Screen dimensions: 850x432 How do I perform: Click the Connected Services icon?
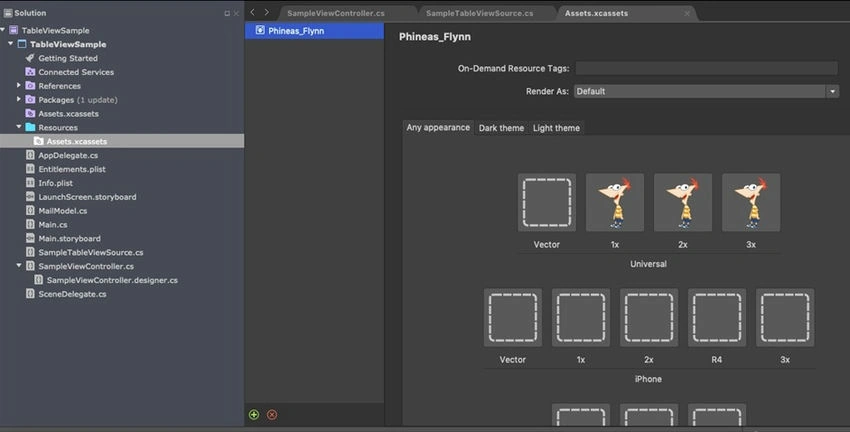pos(30,72)
